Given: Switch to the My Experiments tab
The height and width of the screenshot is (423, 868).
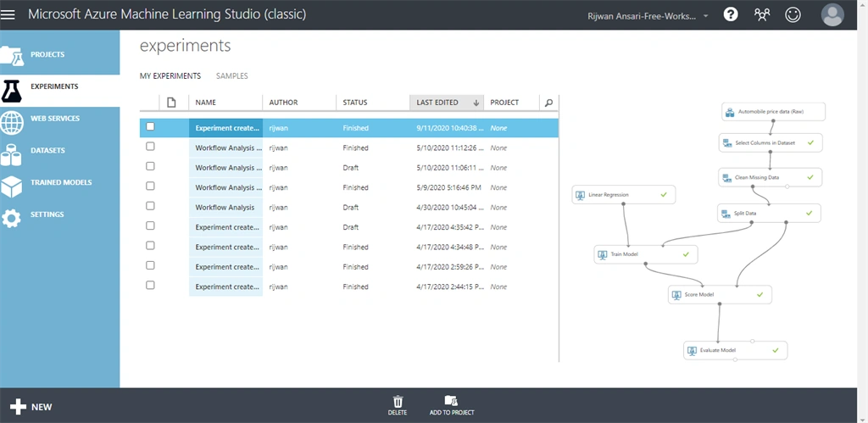Looking at the screenshot, I should (170, 75).
